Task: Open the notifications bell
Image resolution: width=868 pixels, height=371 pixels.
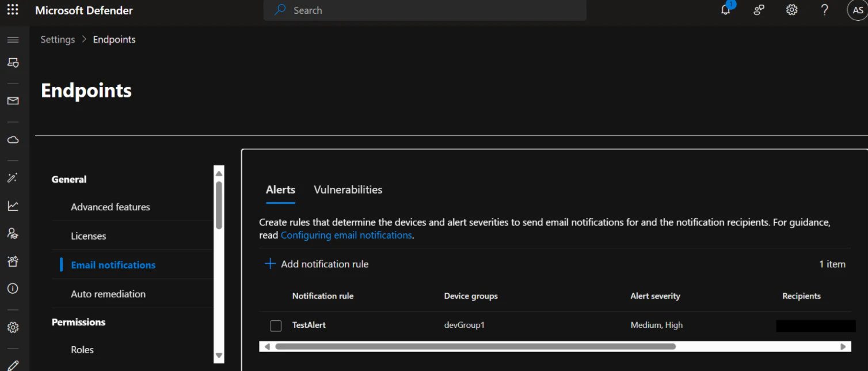Action: [726, 10]
